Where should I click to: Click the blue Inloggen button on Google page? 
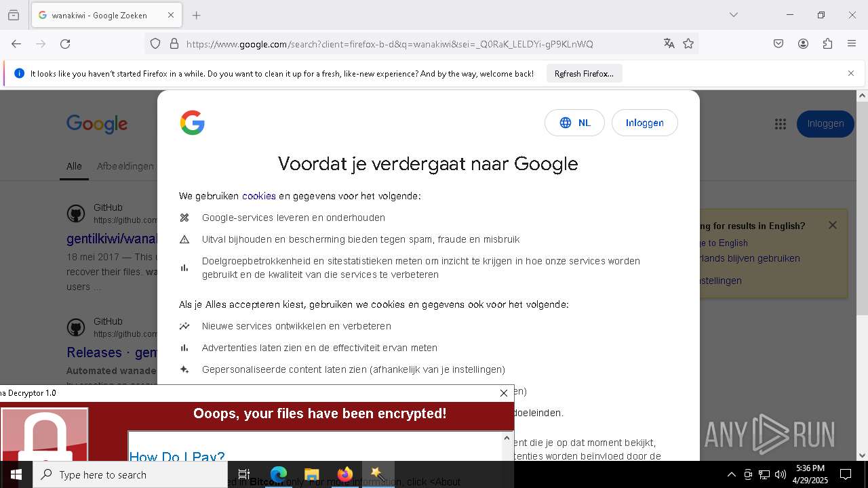825,123
